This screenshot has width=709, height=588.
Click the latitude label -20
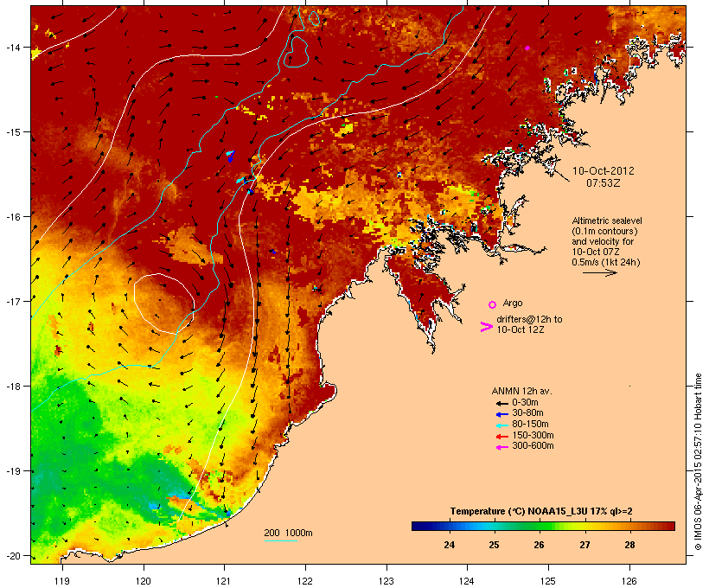point(12,556)
